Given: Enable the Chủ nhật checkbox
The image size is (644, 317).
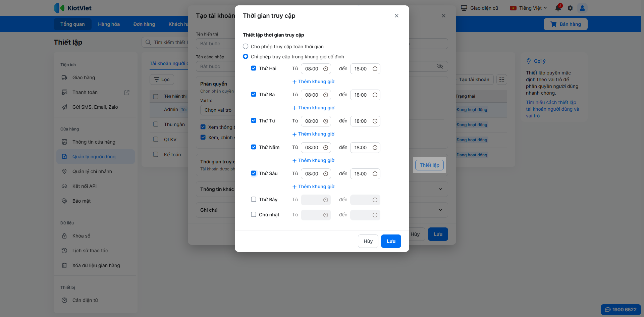Looking at the screenshot, I should click(254, 215).
